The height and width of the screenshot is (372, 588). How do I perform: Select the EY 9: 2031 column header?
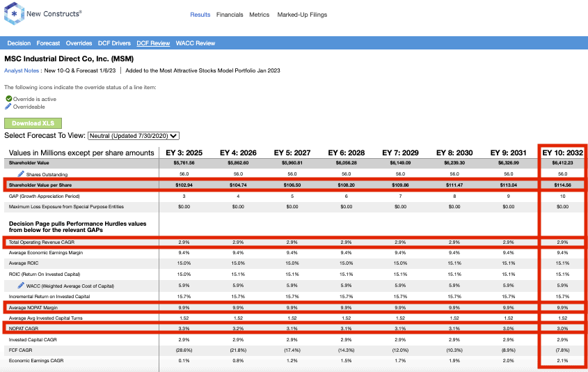click(x=509, y=153)
